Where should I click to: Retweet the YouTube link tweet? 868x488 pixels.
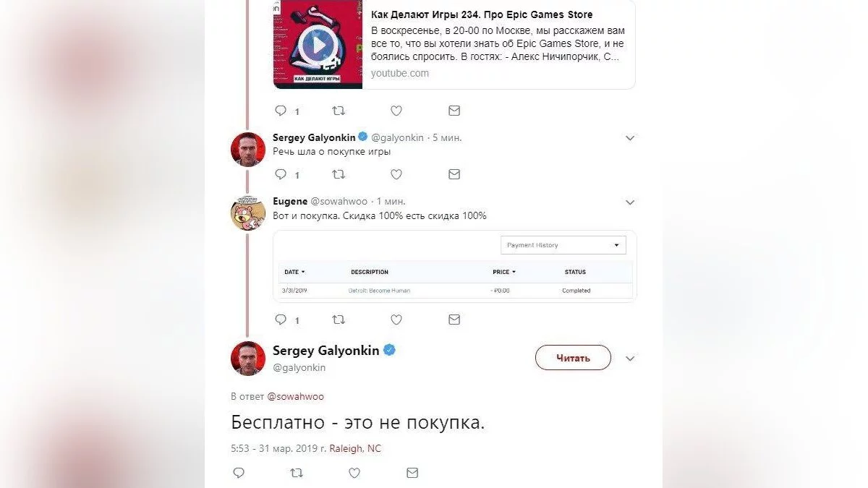point(338,111)
